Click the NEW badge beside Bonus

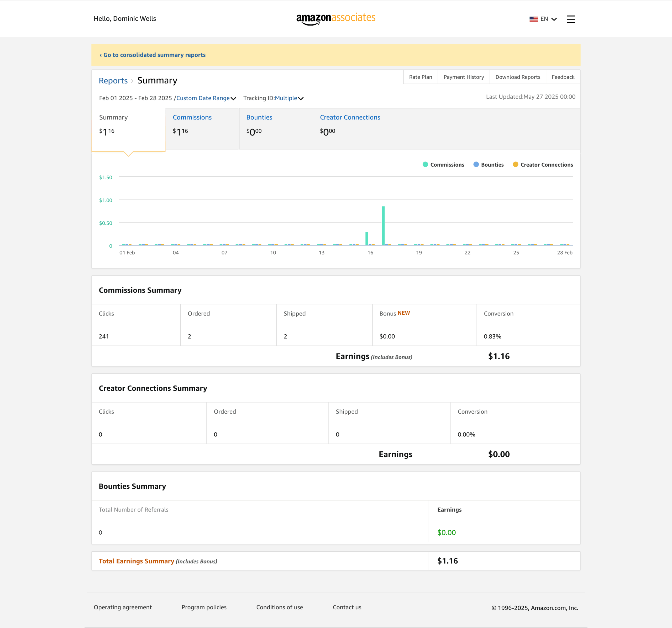pyautogui.click(x=404, y=313)
